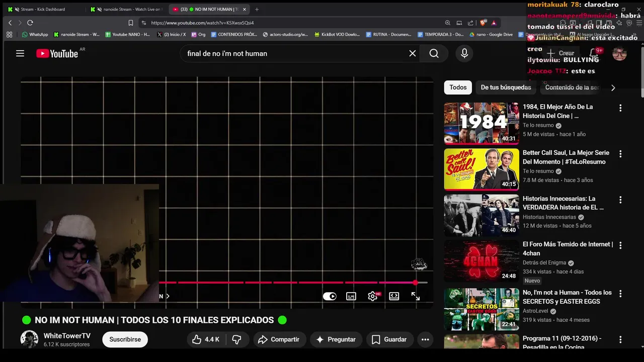Open a new browser tab
The width and height of the screenshot is (644, 362).
[257, 9]
